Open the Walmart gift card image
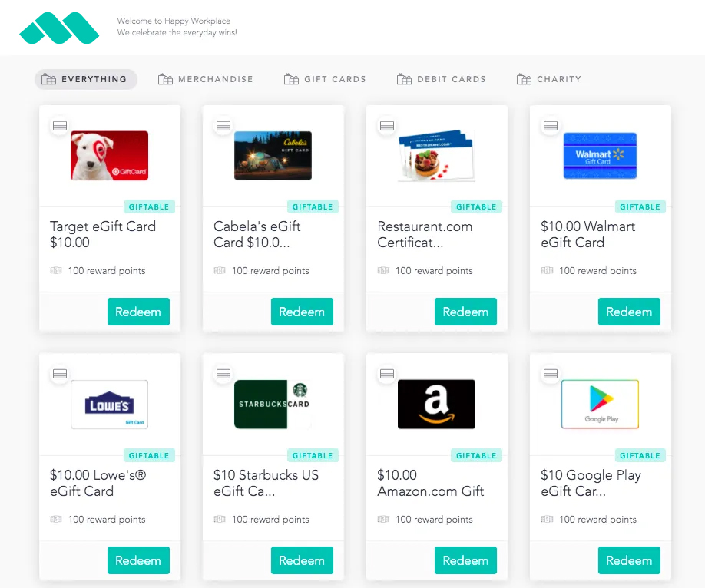Image resolution: width=705 pixels, height=588 pixels. (601, 156)
